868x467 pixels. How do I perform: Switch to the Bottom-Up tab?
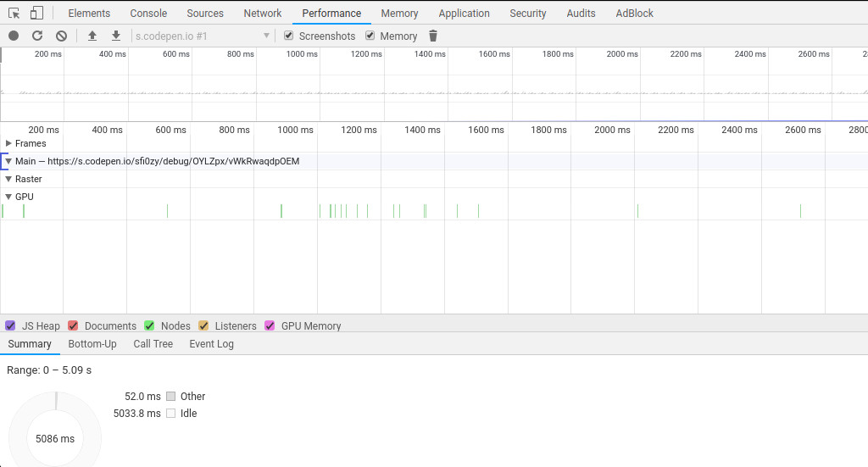(92, 343)
